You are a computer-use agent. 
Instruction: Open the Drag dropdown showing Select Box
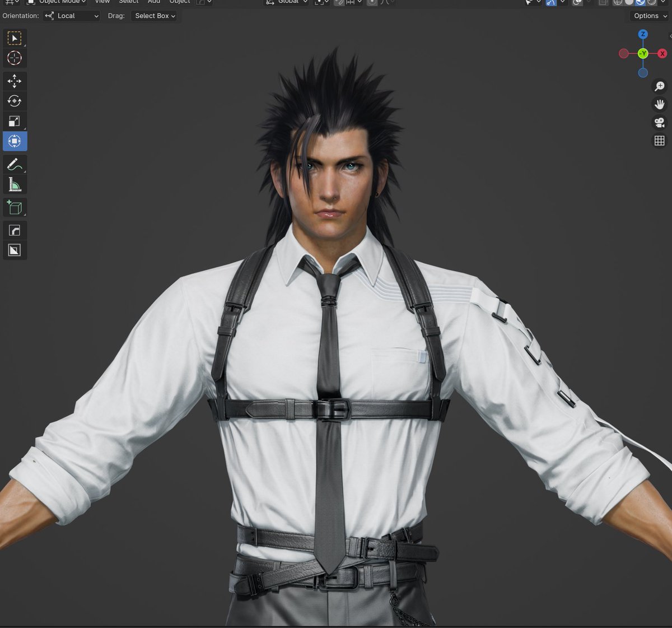(154, 16)
